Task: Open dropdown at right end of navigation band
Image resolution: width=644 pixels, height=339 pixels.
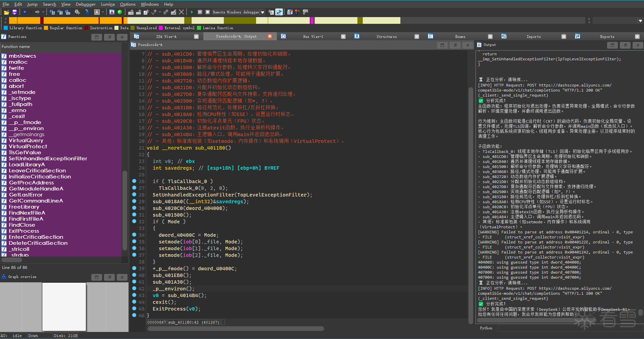Action: (x=640, y=21)
